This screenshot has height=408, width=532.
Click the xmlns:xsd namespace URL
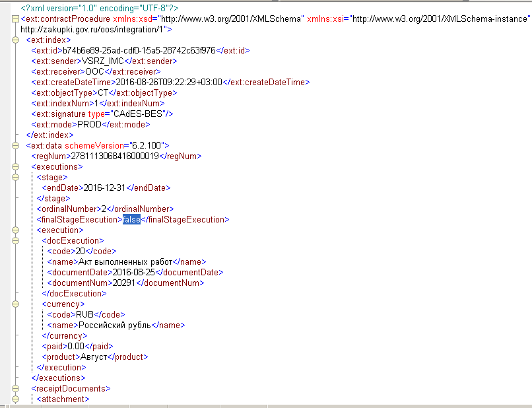231,19
